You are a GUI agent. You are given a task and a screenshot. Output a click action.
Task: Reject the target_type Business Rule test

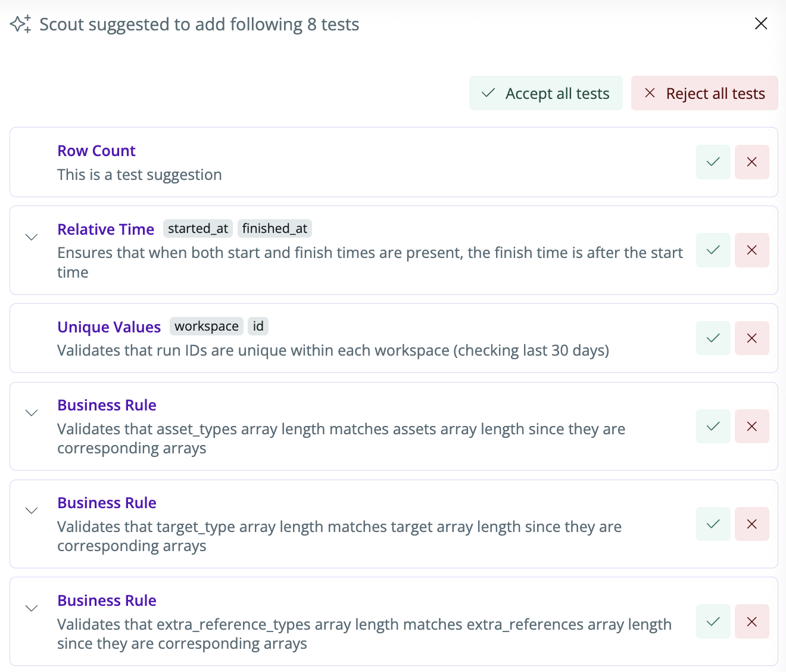pyautogui.click(x=752, y=524)
